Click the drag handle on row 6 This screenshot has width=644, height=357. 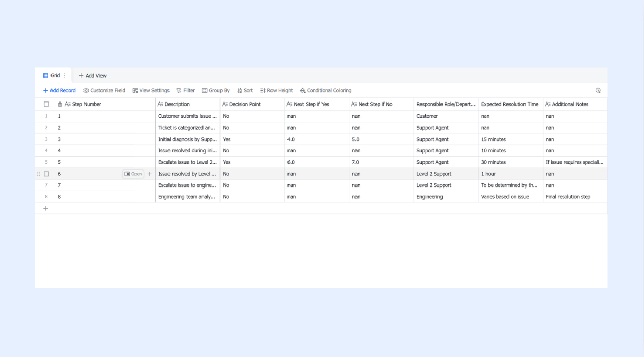tap(38, 174)
